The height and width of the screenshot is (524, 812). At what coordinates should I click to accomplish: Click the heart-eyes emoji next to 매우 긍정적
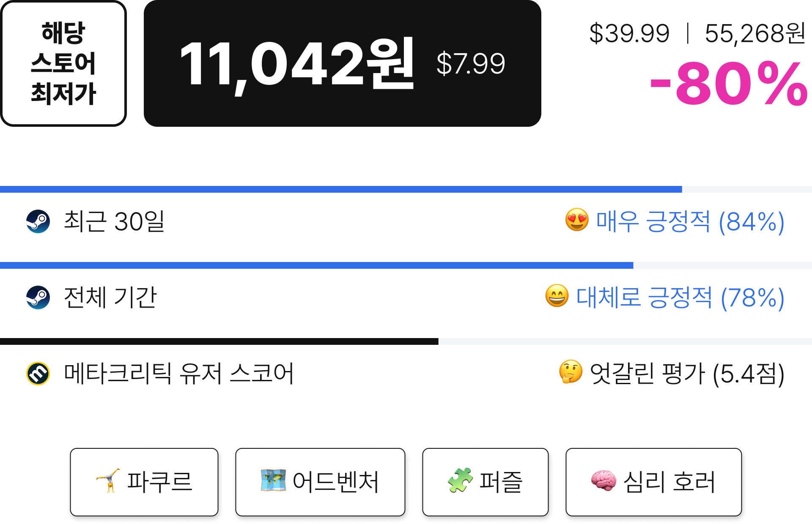(577, 220)
